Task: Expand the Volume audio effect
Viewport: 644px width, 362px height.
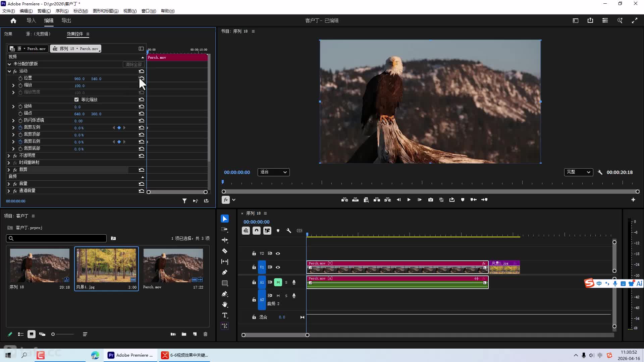Action: [x=9, y=184]
